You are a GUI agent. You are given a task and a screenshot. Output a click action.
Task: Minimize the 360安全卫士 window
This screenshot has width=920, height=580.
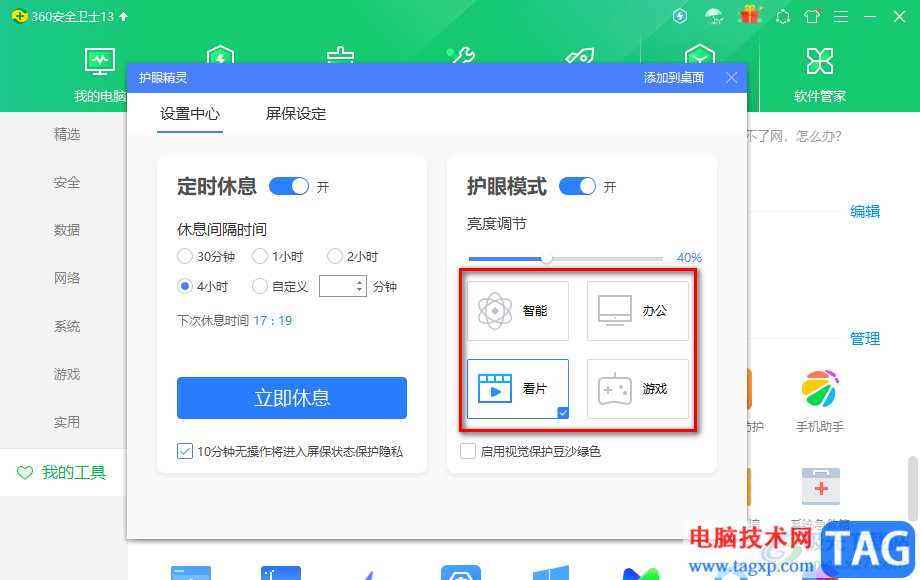point(870,16)
